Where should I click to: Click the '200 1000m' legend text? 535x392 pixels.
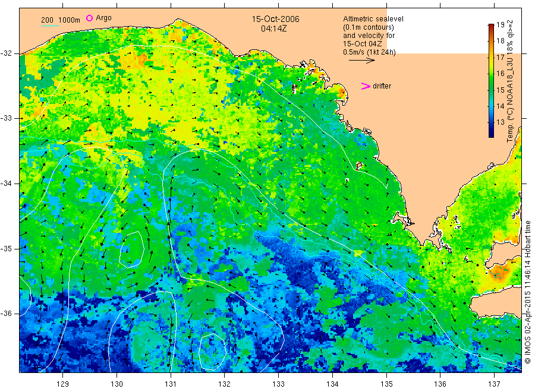(61, 20)
